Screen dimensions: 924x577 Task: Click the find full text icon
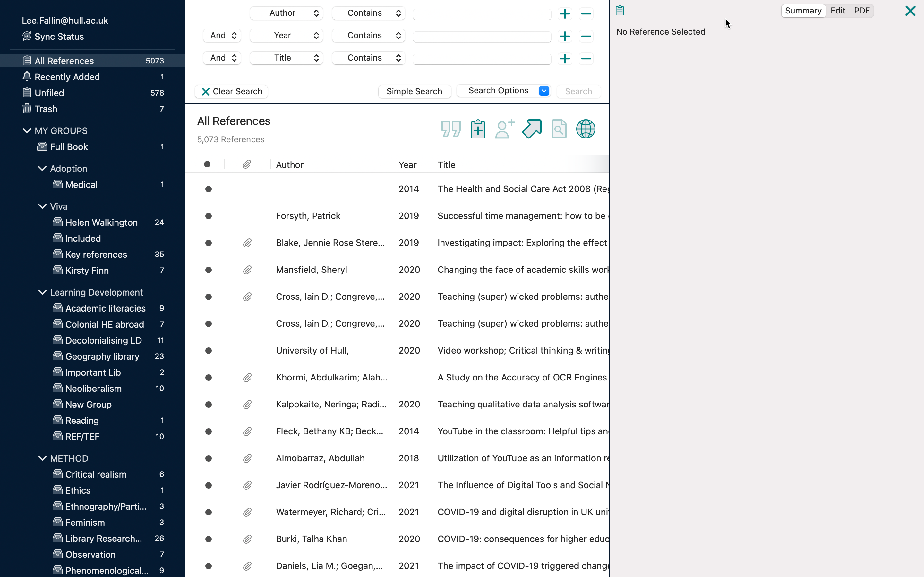coord(559,129)
